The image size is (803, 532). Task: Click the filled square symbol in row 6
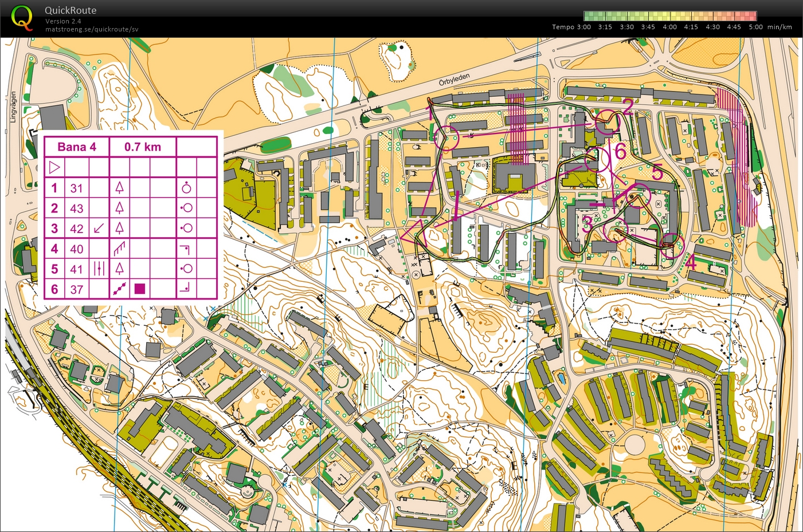click(x=139, y=289)
